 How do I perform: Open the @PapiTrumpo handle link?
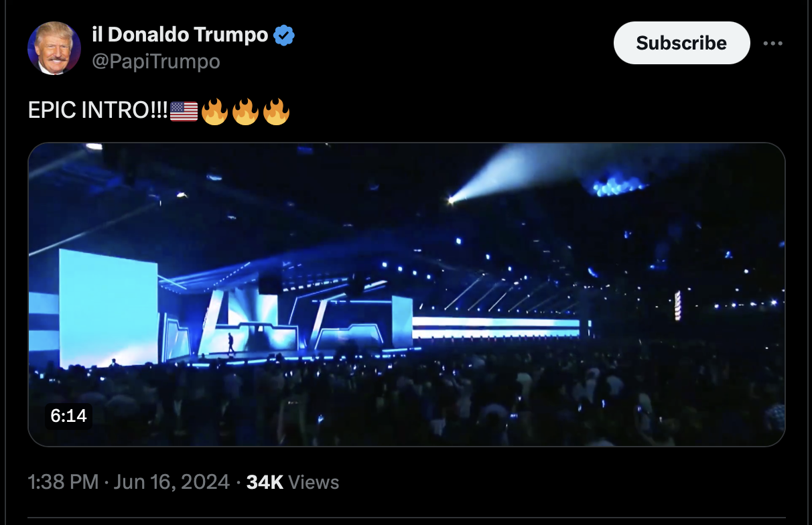[x=155, y=62]
